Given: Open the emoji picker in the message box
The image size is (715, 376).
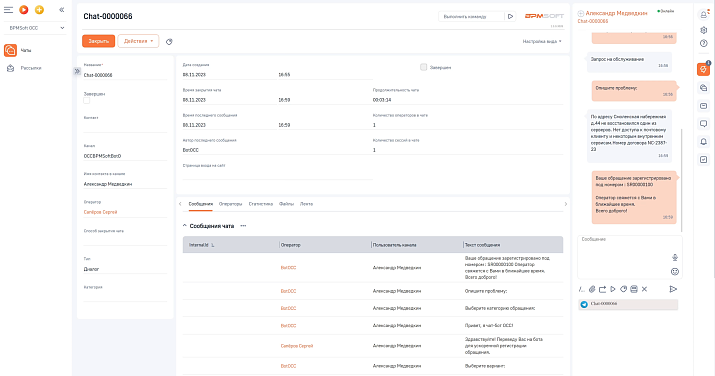Looking at the screenshot, I should coord(675,272).
